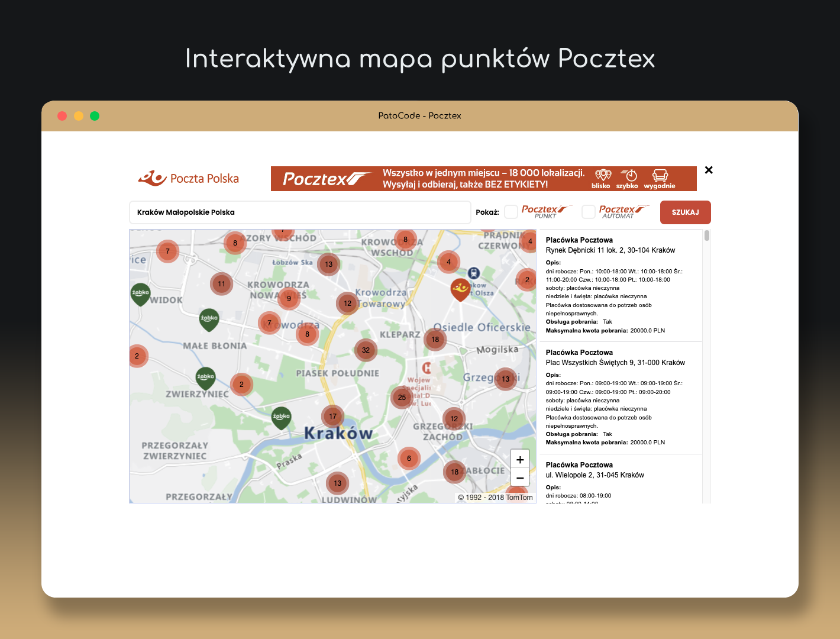Screen dimensions: 840x639
Task: Select the Żabka marker near Widok
Action: point(140,293)
